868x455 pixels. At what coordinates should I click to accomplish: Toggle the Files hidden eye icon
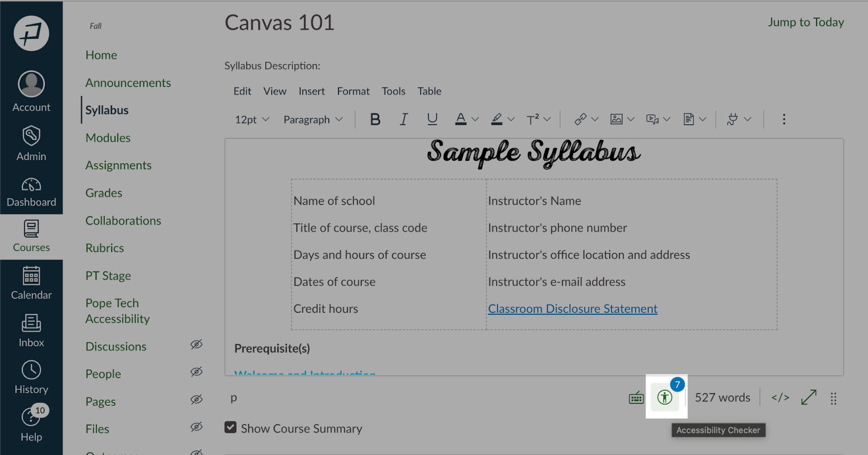click(196, 427)
